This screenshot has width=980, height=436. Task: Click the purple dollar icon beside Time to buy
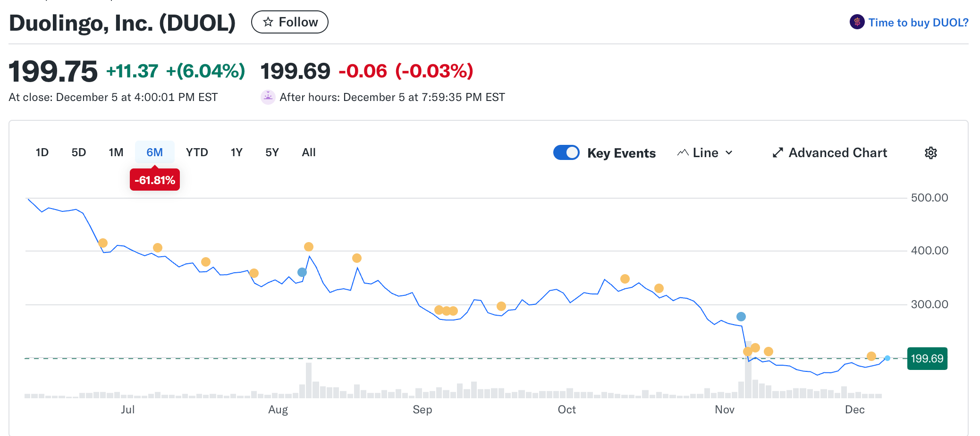pyautogui.click(x=857, y=22)
